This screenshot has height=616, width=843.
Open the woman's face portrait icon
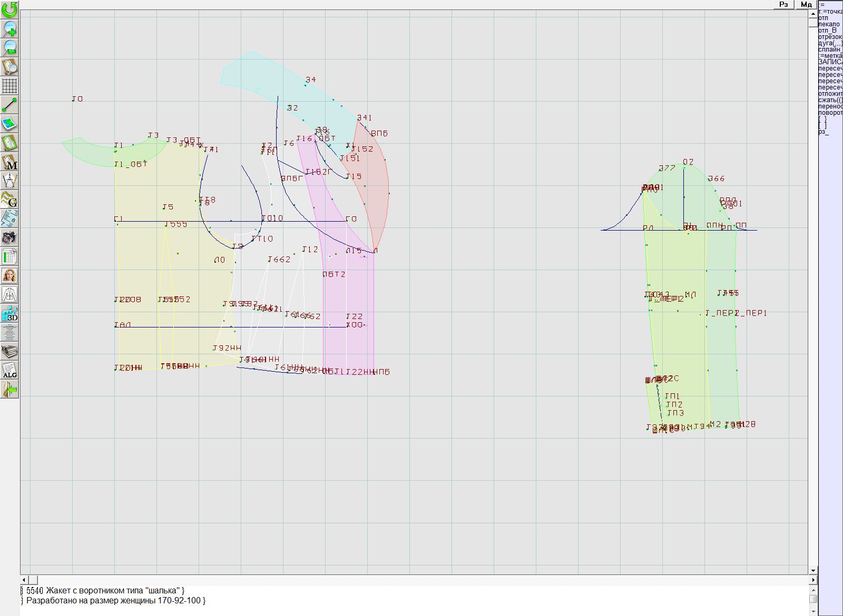pyautogui.click(x=9, y=275)
